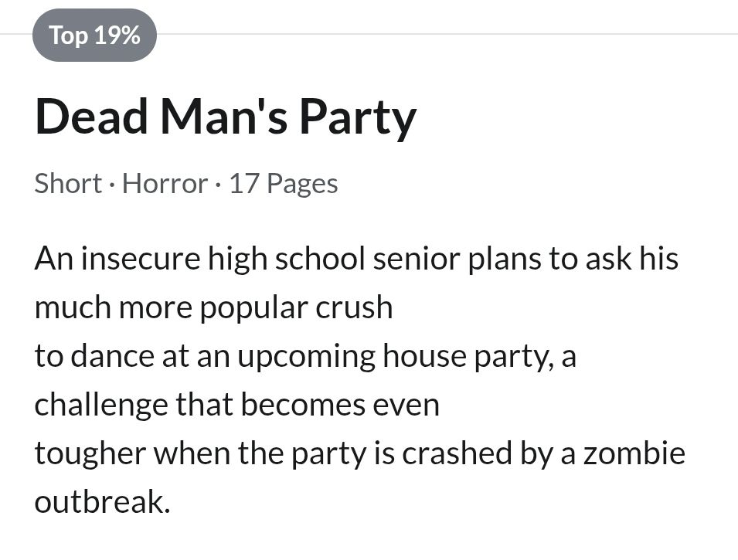Viewport: 738px width, 560px height.
Task: Click the line starting 'An insecure high school'
Action: click(355, 258)
